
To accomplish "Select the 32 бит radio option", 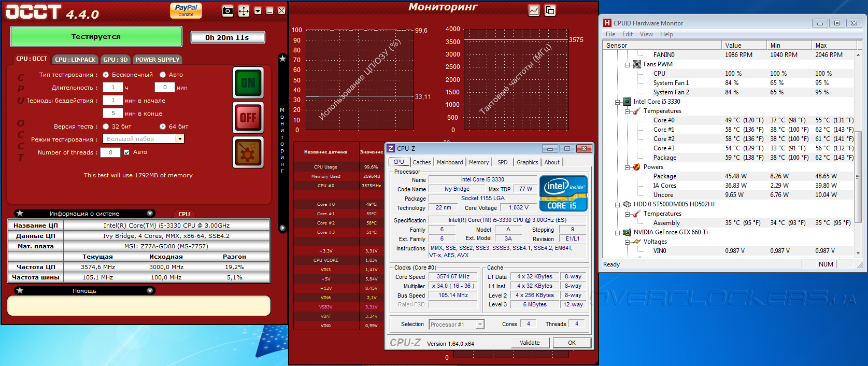I will [106, 126].
